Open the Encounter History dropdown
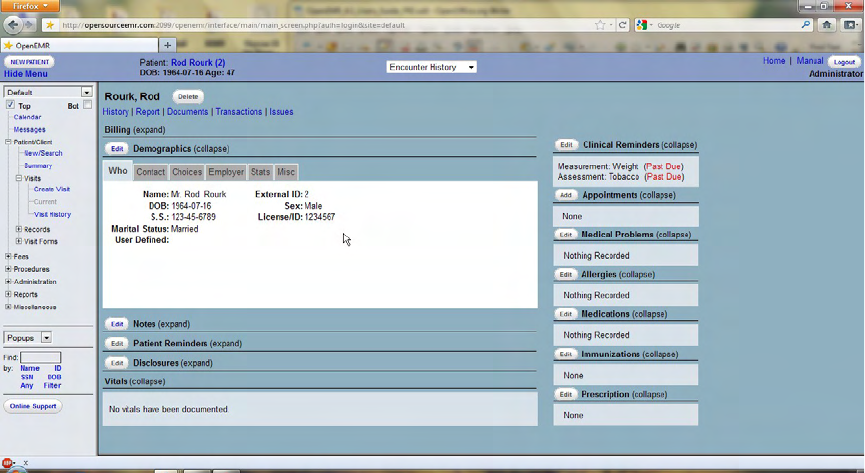Image resolution: width=865 pixels, height=473 pixels. [x=431, y=67]
